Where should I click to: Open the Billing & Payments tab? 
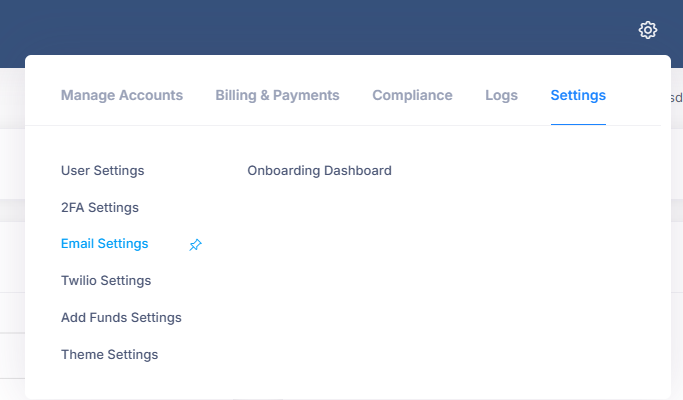pos(277,96)
